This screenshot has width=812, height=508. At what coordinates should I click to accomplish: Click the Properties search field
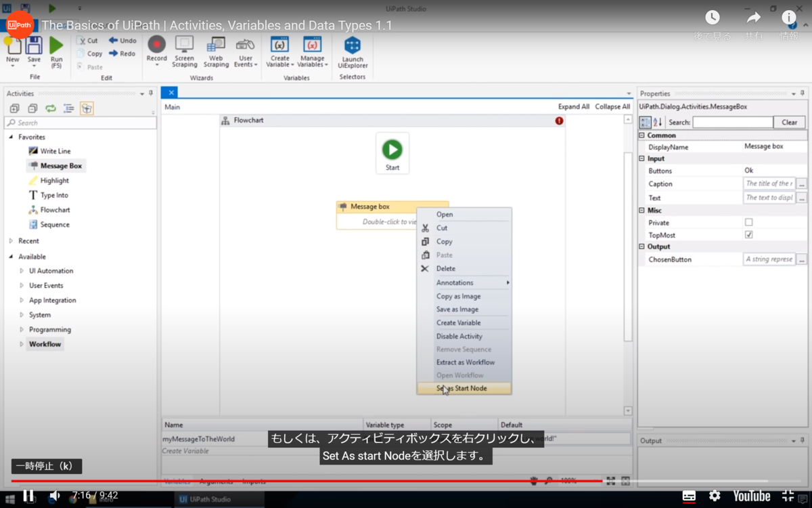pos(732,123)
